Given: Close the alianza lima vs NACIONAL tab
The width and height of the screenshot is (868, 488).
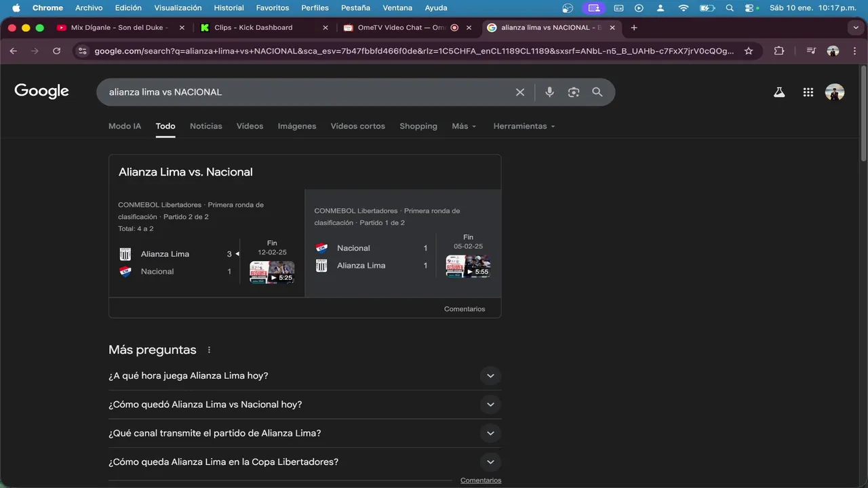Looking at the screenshot, I should pos(612,28).
